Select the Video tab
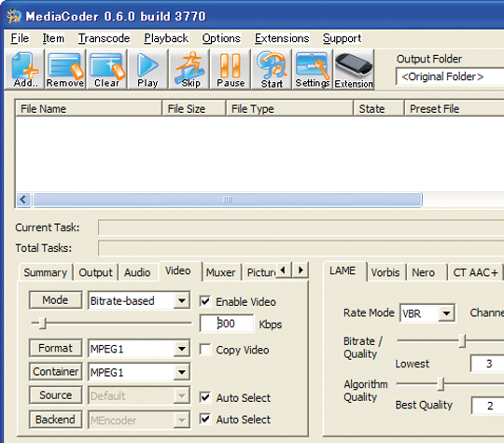This screenshot has height=443, width=504. coord(177,270)
